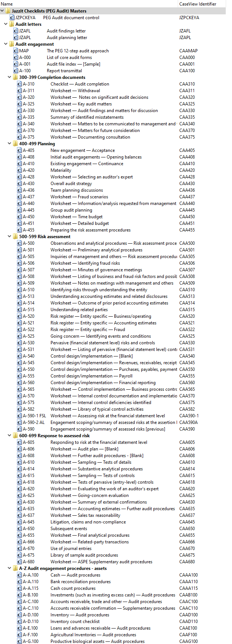This screenshot has height=644, width=232.
Task: Click the A-582 document icon
Action: click(20, 409)
